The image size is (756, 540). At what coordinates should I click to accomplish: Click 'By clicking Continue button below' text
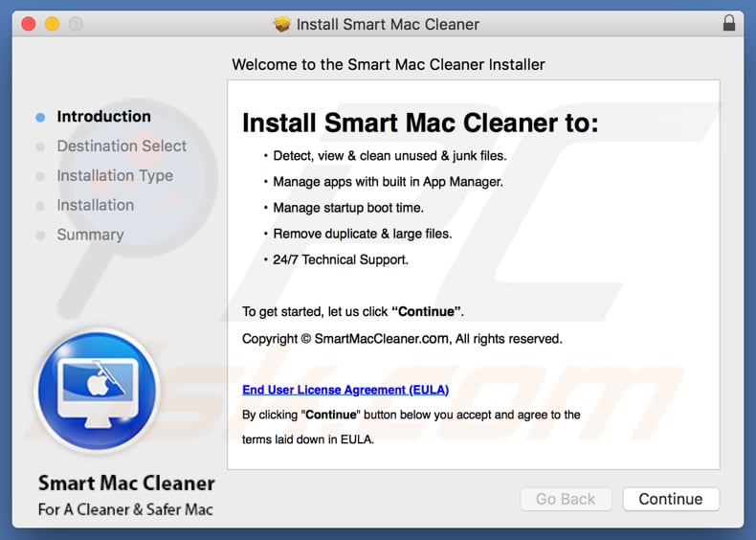pyautogui.click(x=411, y=415)
